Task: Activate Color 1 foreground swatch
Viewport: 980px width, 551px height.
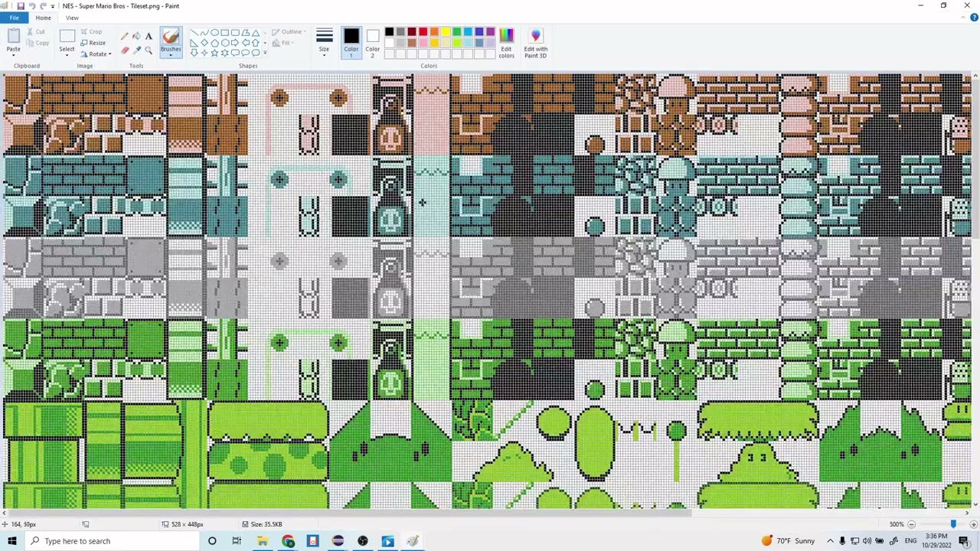Action: [351, 42]
